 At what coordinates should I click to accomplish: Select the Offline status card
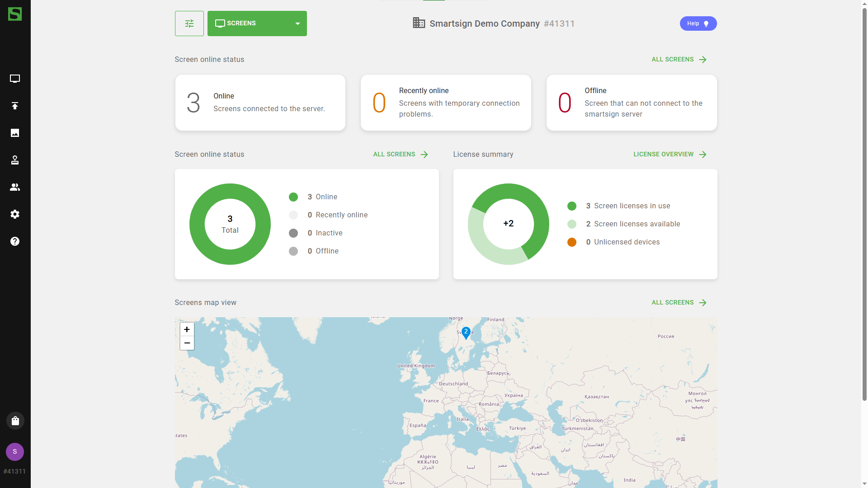pyautogui.click(x=631, y=103)
